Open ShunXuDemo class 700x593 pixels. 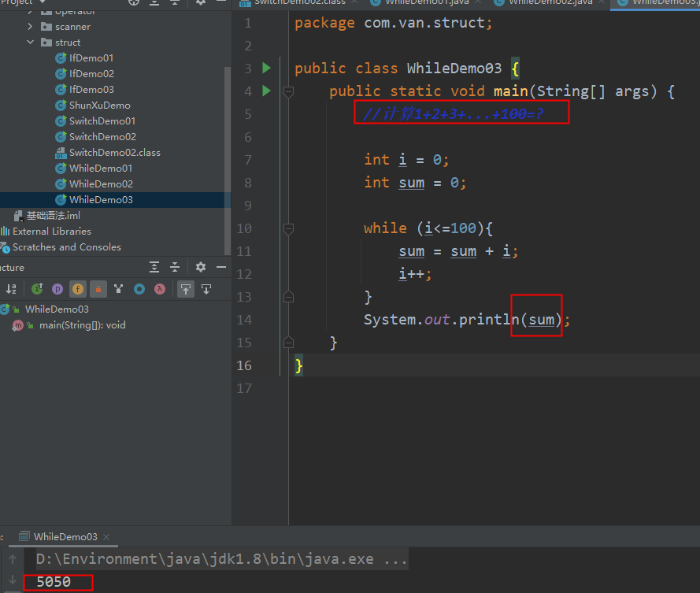pos(100,106)
